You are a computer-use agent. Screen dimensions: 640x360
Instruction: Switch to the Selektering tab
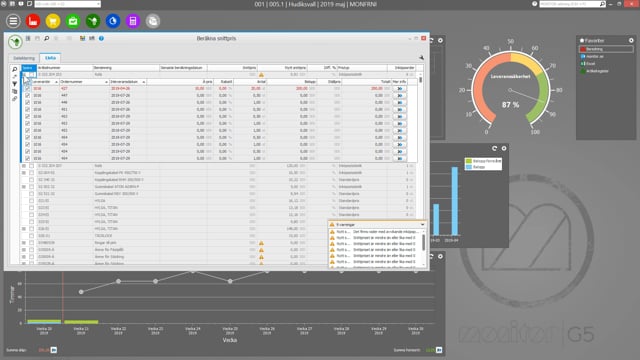tap(24, 58)
